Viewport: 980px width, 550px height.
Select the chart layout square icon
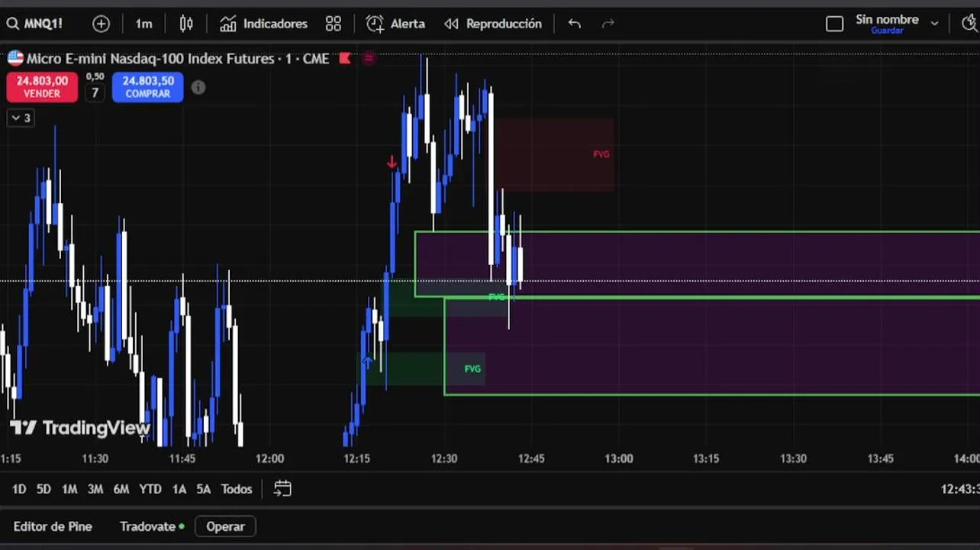[835, 24]
